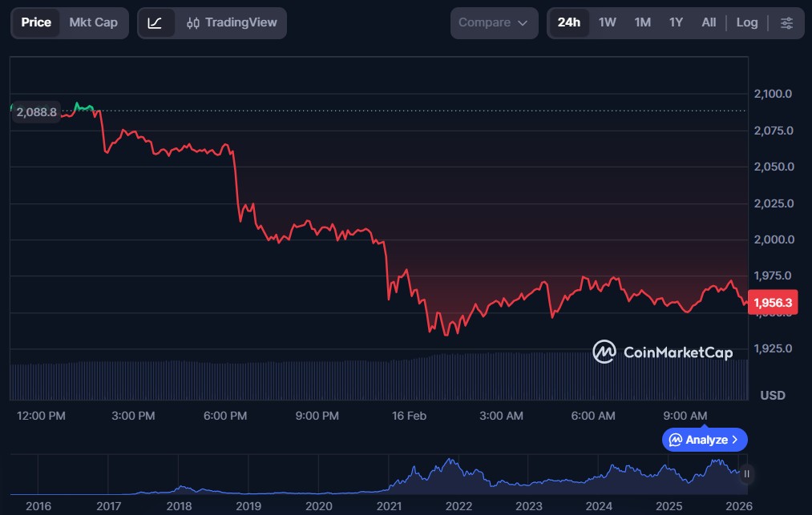Viewport: 812px width, 515px height.
Task: Select the 1M time range
Action: (642, 22)
